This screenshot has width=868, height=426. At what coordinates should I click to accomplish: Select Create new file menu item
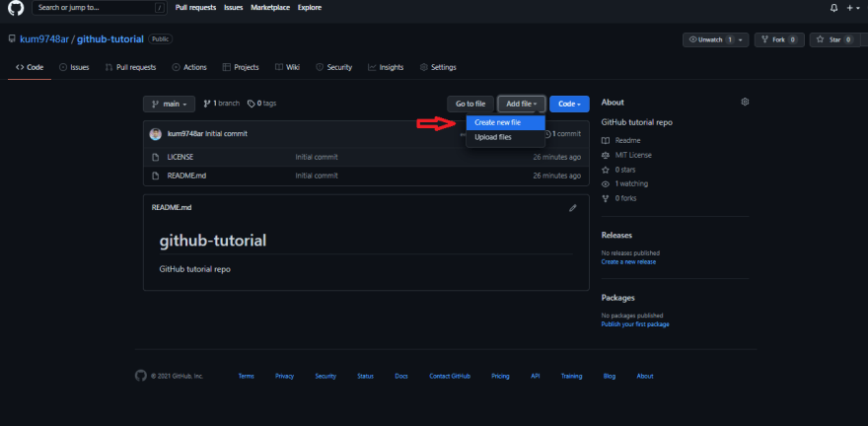pyautogui.click(x=505, y=123)
